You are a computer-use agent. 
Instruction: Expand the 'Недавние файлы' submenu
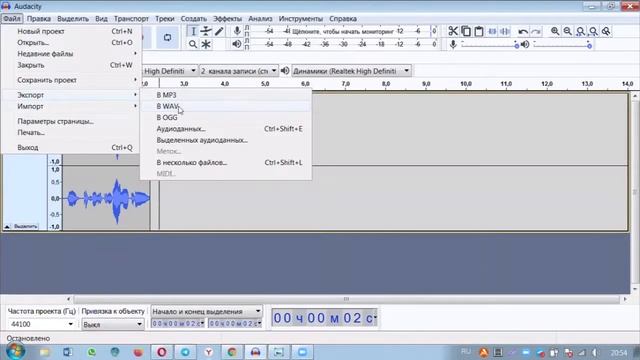pyautogui.click(x=71, y=54)
